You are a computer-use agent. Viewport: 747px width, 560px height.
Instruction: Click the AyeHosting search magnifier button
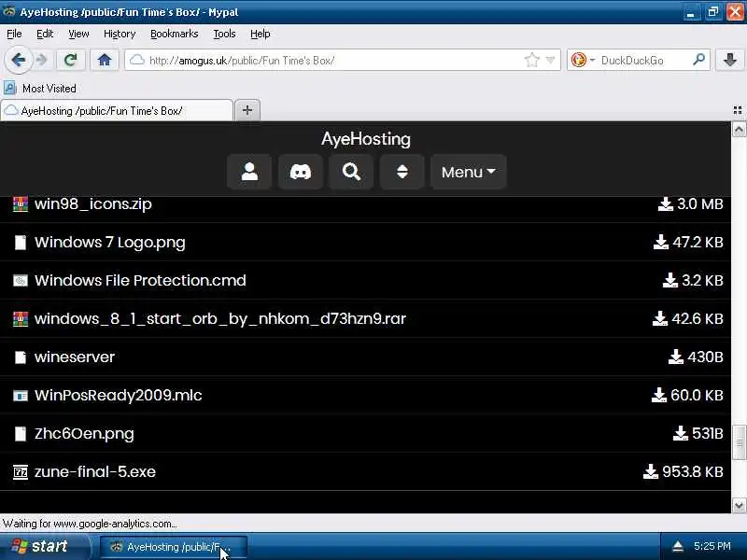pos(351,172)
